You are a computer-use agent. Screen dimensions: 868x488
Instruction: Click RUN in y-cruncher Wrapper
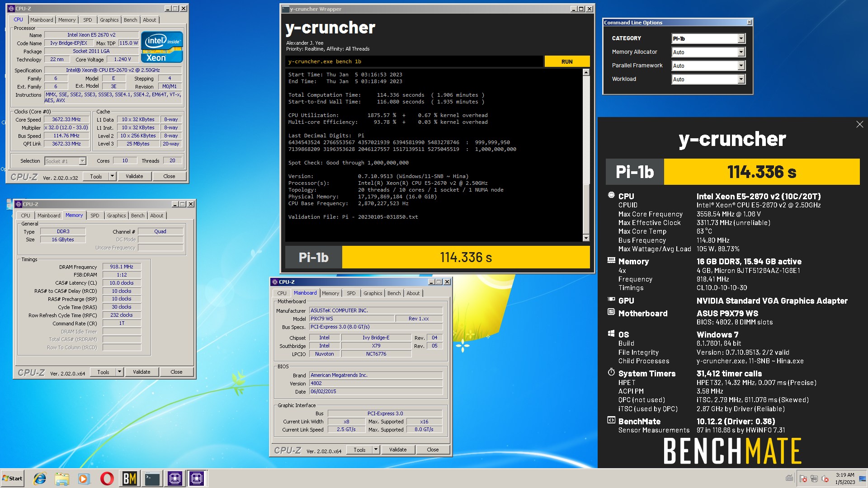[x=567, y=61]
